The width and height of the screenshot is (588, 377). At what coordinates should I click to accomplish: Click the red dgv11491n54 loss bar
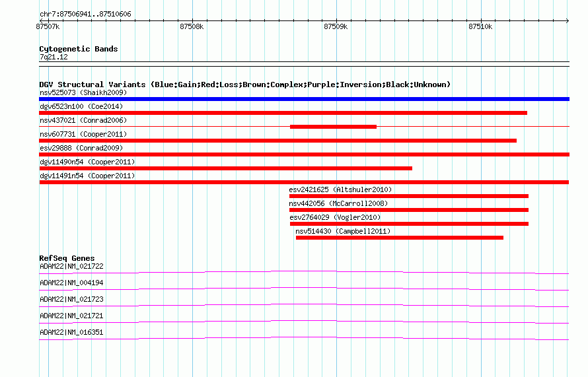pyautogui.click(x=304, y=182)
